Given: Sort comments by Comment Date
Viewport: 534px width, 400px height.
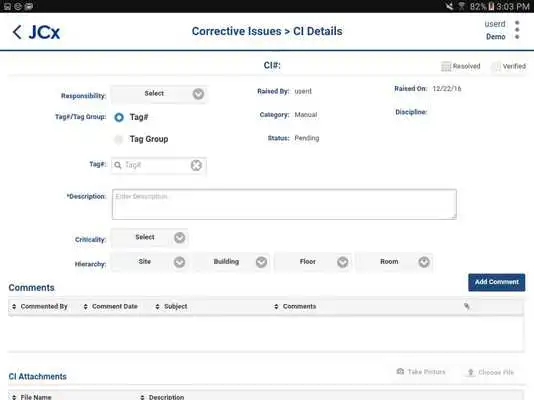Looking at the screenshot, I should 110,306.
